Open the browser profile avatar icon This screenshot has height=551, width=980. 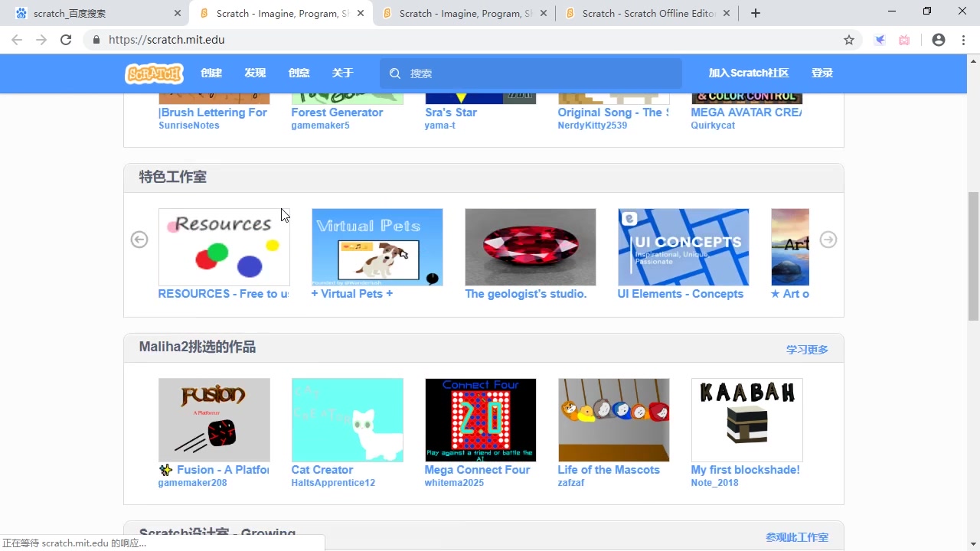pyautogui.click(x=939, y=40)
